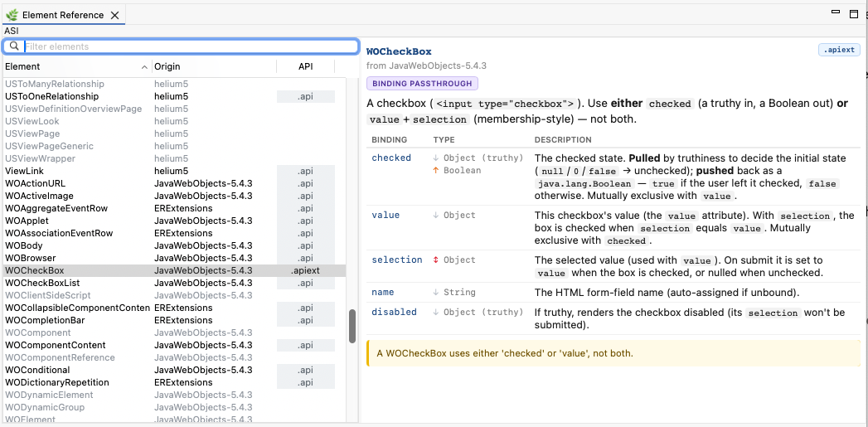Select the WOComponentReference row

[x=174, y=358]
